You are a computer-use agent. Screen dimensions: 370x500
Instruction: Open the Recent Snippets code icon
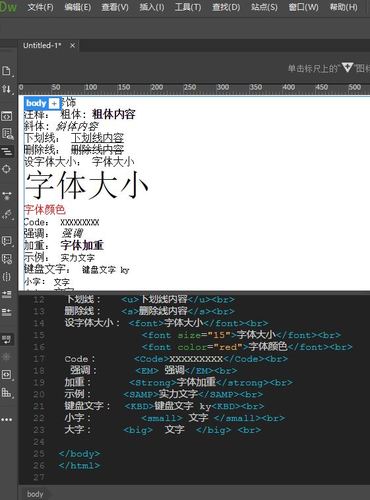(x=6, y=375)
